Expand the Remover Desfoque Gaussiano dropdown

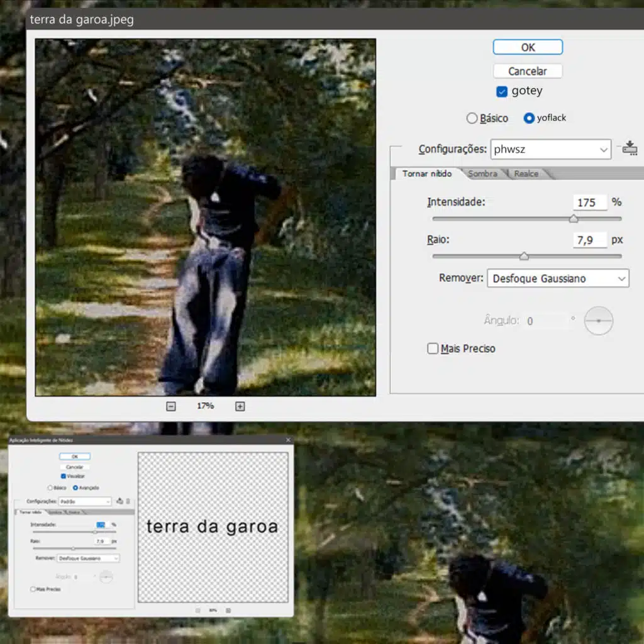coord(558,279)
